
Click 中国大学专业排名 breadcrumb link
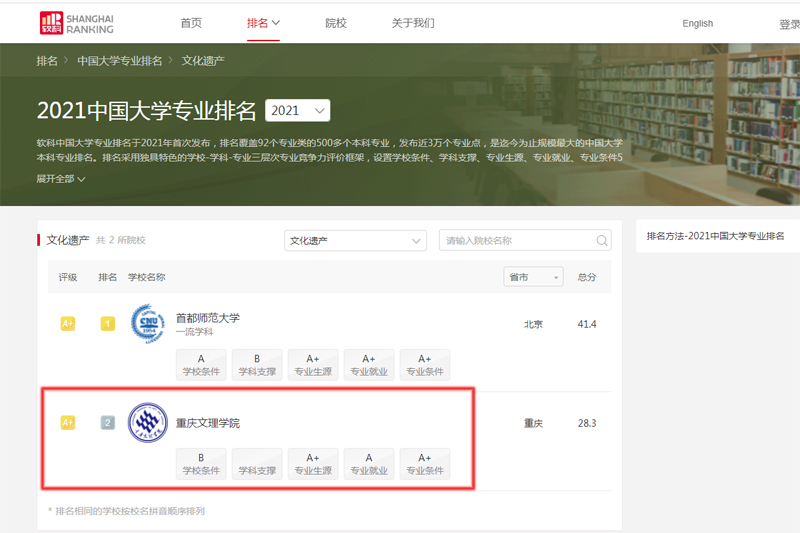point(119,61)
